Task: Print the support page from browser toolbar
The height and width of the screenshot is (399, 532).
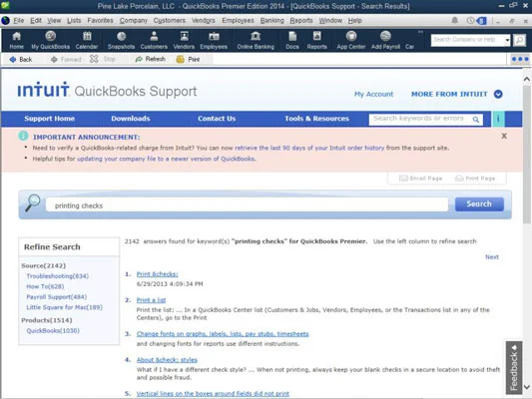Action: coord(189,59)
